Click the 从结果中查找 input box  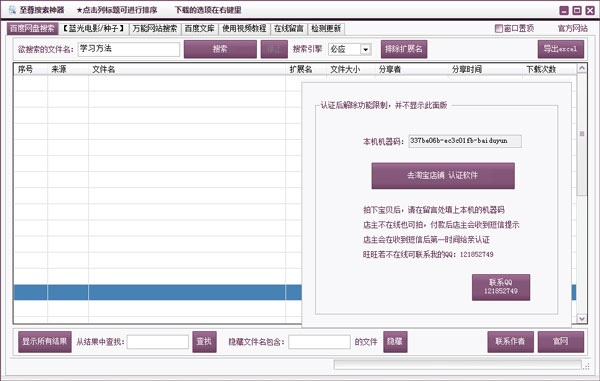tap(158, 342)
